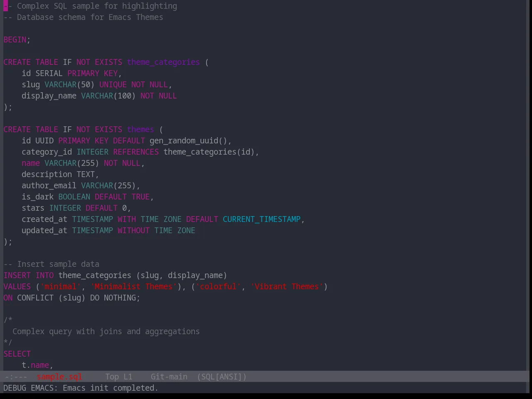Click the -:--- buffer status flags

point(16,377)
